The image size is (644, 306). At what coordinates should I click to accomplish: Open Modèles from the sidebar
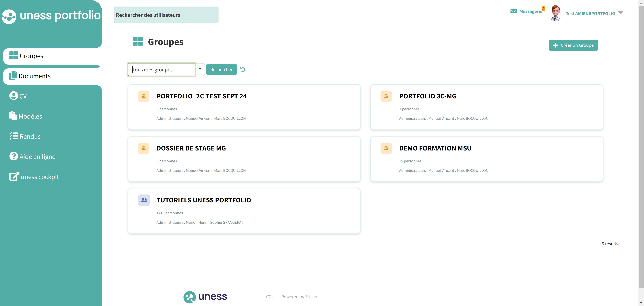tap(30, 116)
